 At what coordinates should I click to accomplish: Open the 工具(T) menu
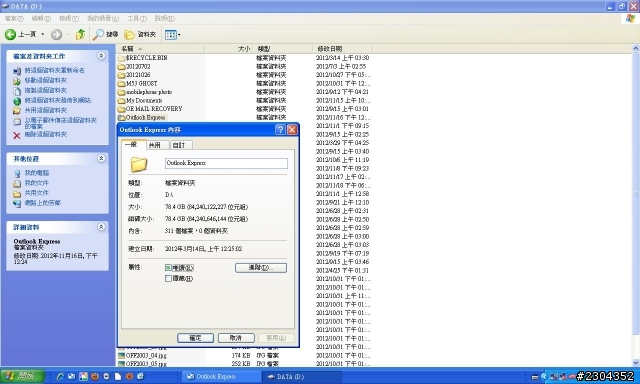point(137,18)
